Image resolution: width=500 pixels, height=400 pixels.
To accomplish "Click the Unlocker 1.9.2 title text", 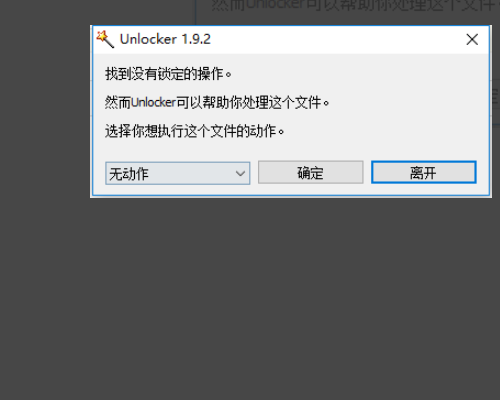I will (x=165, y=39).
